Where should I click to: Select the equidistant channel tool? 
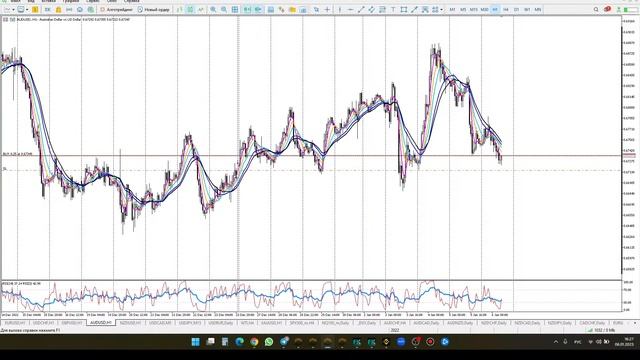click(371, 9)
